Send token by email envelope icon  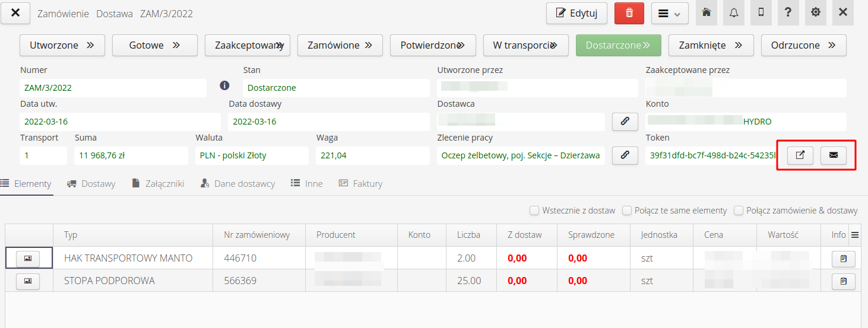click(x=834, y=155)
